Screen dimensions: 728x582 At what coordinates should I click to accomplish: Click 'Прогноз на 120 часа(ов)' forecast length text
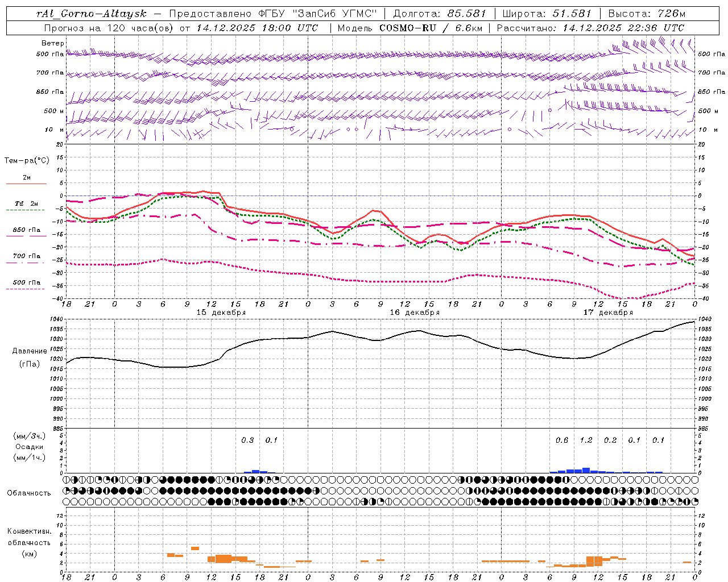[x=109, y=28]
